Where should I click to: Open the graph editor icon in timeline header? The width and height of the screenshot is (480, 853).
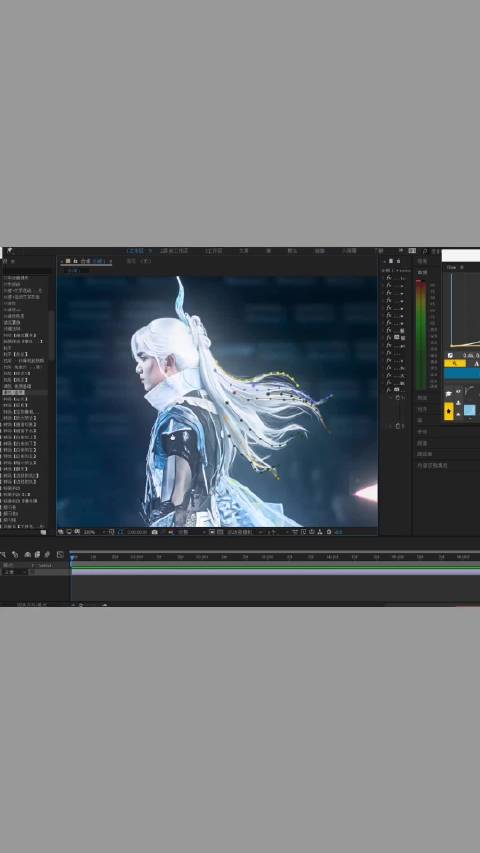coord(60,554)
